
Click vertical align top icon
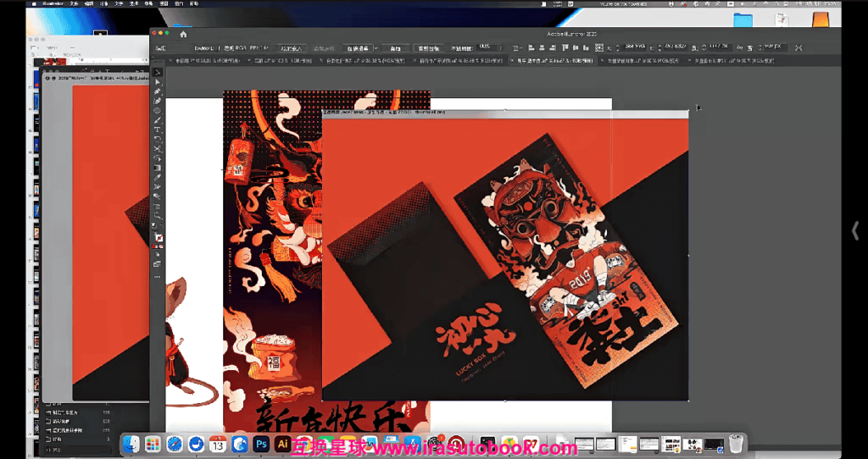[x=565, y=48]
